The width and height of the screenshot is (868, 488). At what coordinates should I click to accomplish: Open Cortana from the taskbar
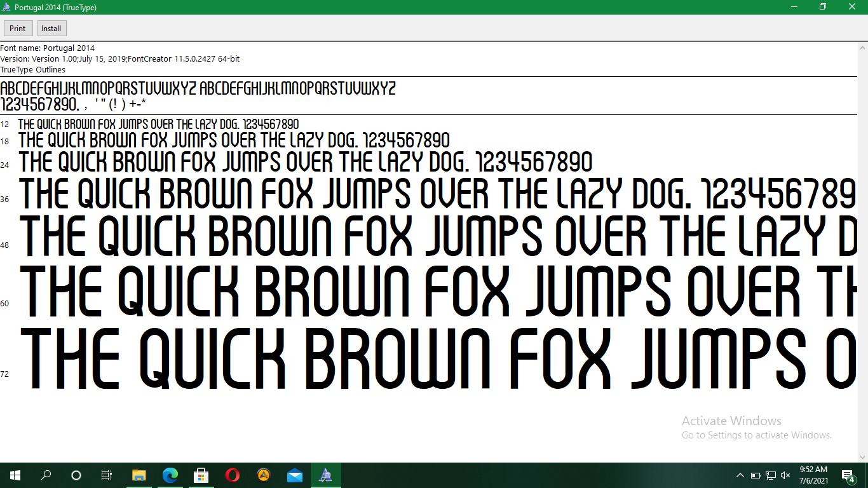(x=76, y=475)
